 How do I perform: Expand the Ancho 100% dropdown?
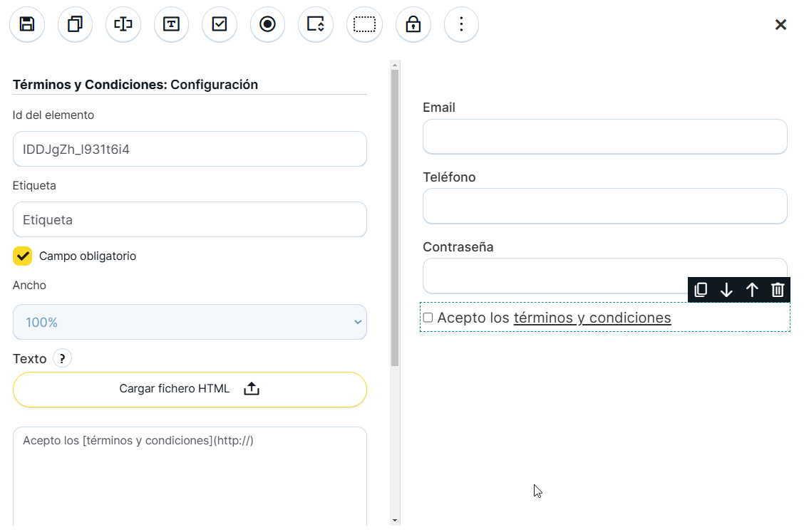click(190, 322)
